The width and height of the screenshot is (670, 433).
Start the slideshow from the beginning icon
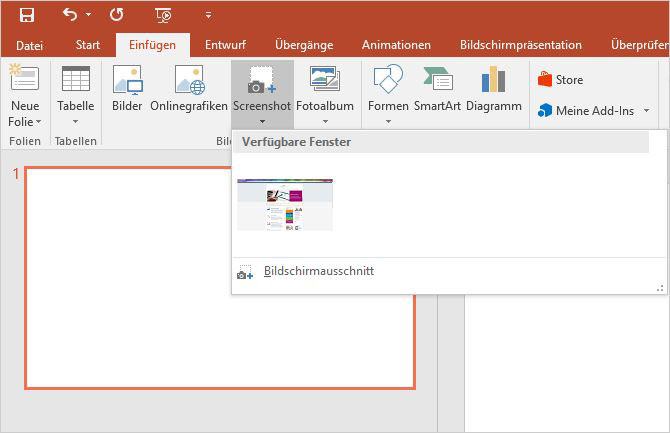(x=163, y=15)
